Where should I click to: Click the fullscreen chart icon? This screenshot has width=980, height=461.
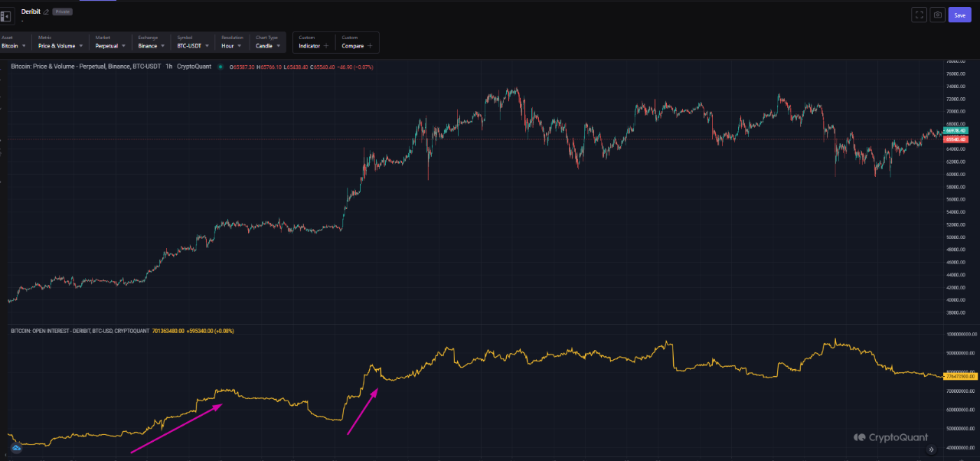918,14
